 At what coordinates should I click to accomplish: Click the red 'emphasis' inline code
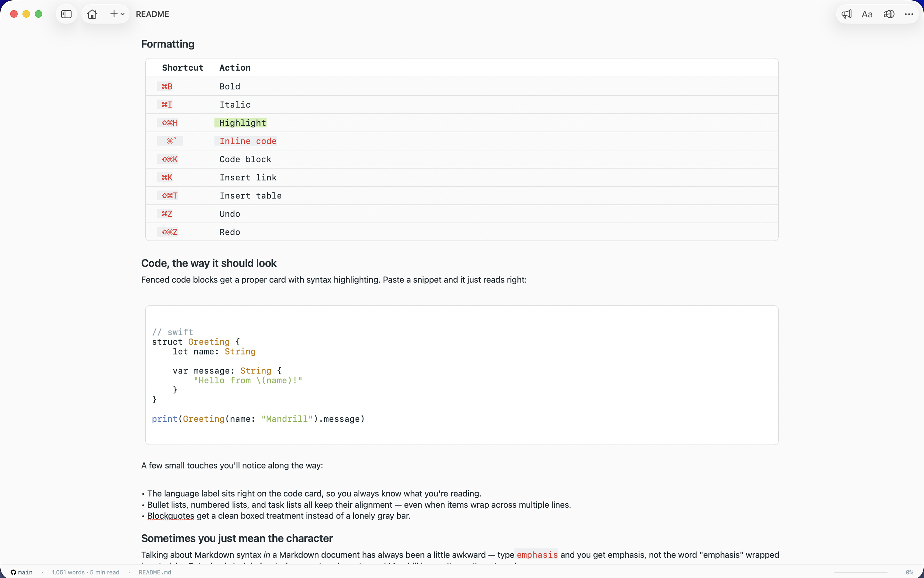click(537, 555)
